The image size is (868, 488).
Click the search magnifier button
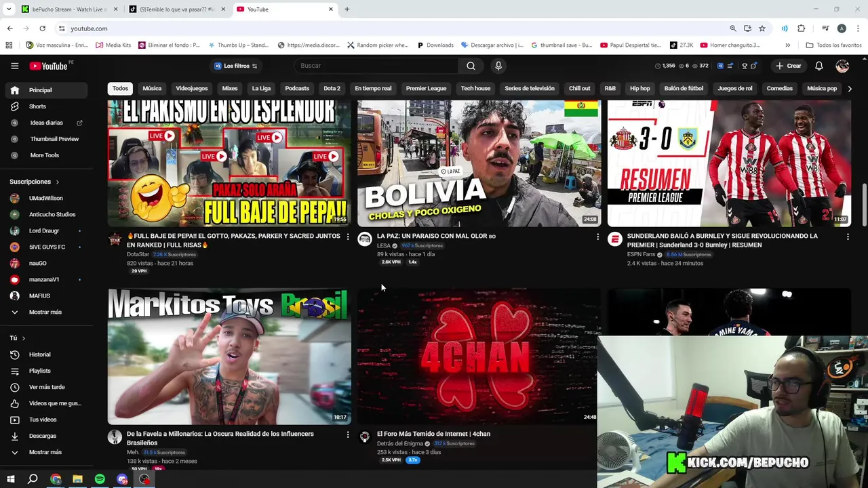pos(471,66)
